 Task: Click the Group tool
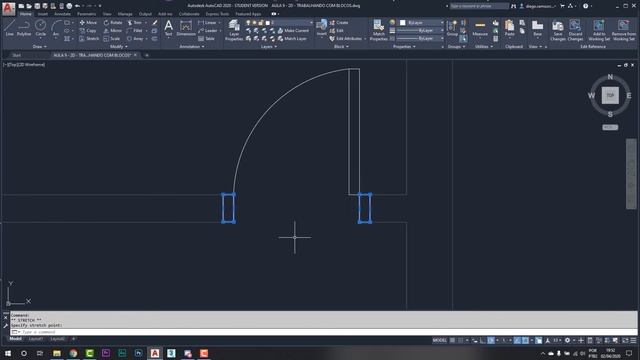(452, 28)
